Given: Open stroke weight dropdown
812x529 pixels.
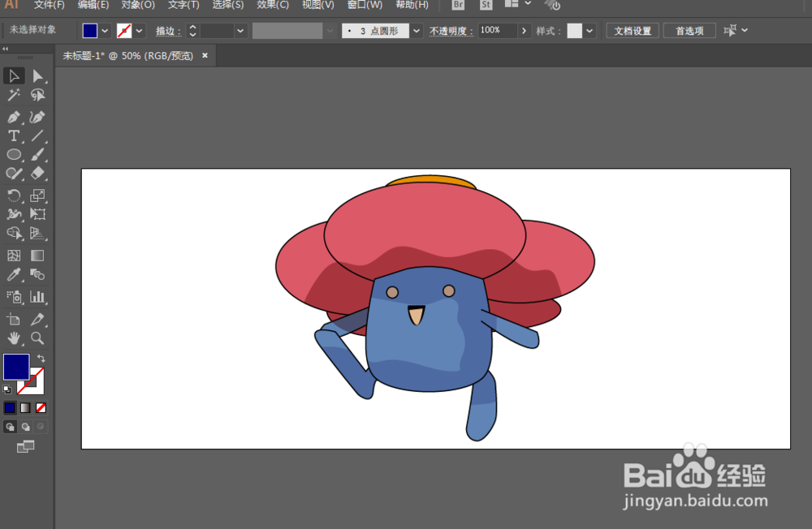Looking at the screenshot, I should tap(240, 31).
